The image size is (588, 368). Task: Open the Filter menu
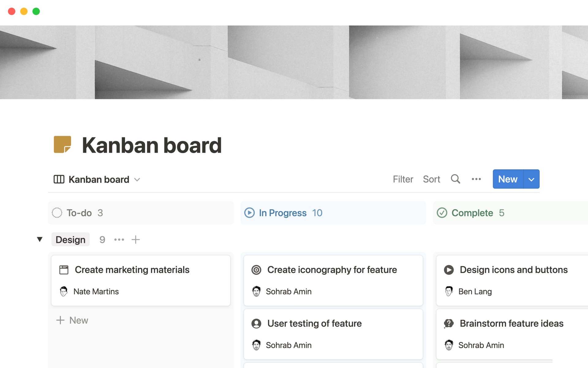[403, 179]
